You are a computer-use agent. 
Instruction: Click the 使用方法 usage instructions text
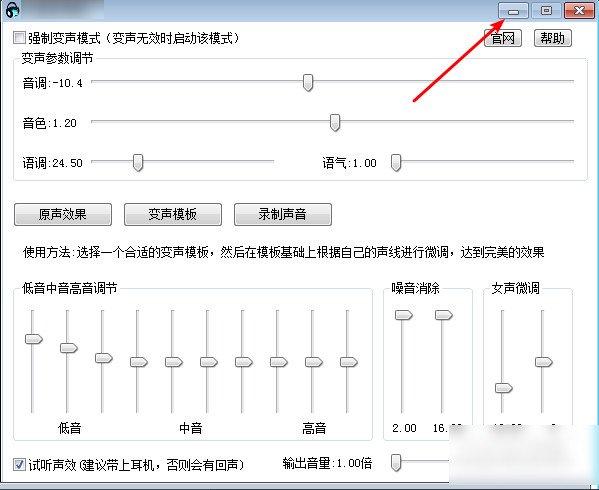pyautogui.click(x=283, y=252)
